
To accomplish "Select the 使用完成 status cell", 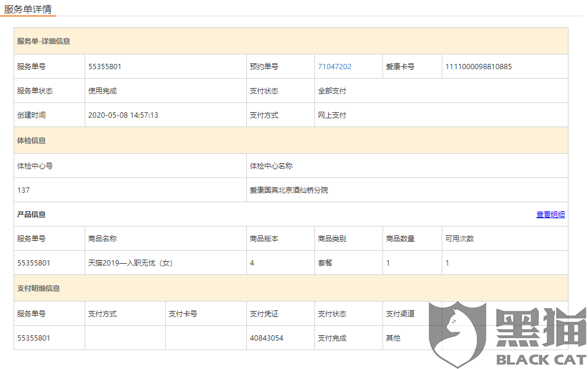I will coord(166,90).
